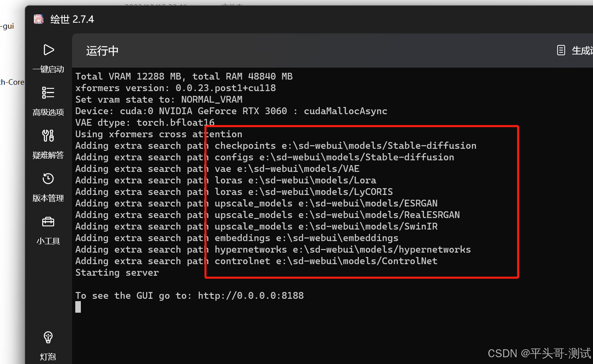Click the upscale_models RealESRGAN path line
Screen dimensions: 593x364
tap(268, 215)
